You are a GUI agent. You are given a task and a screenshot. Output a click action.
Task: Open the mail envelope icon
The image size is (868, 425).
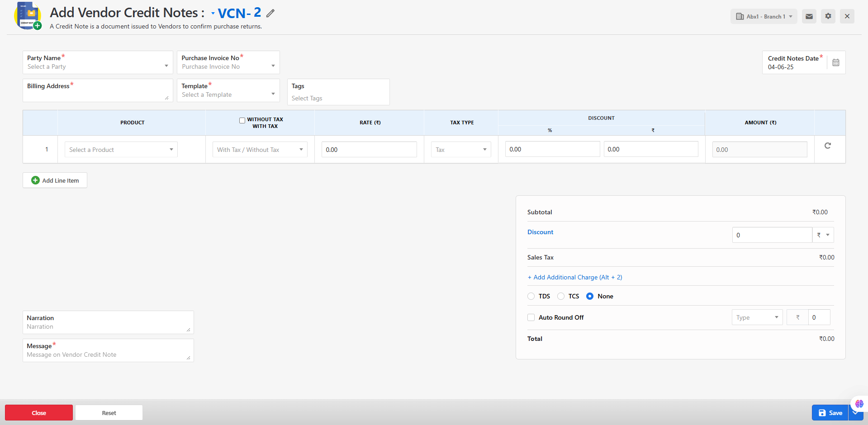point(809,16)
